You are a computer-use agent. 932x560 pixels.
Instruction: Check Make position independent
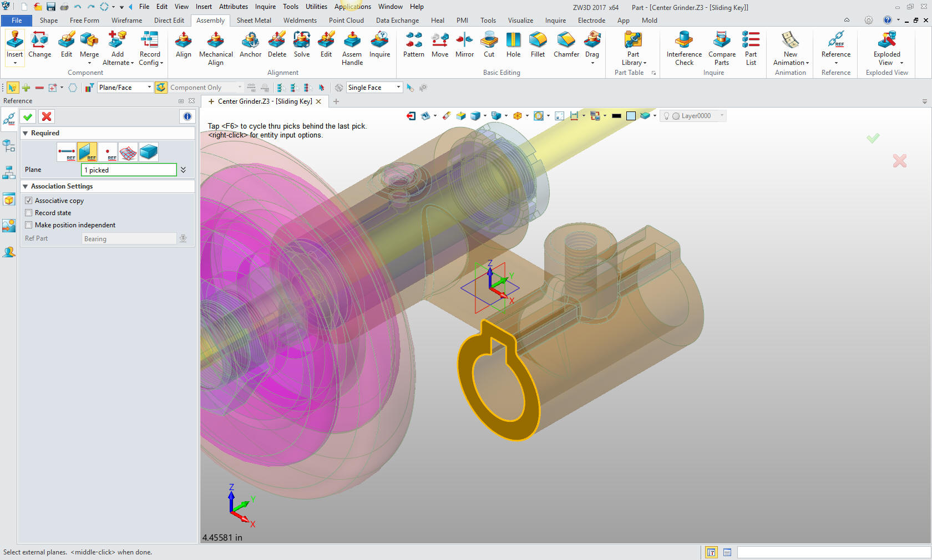[29, 225]
